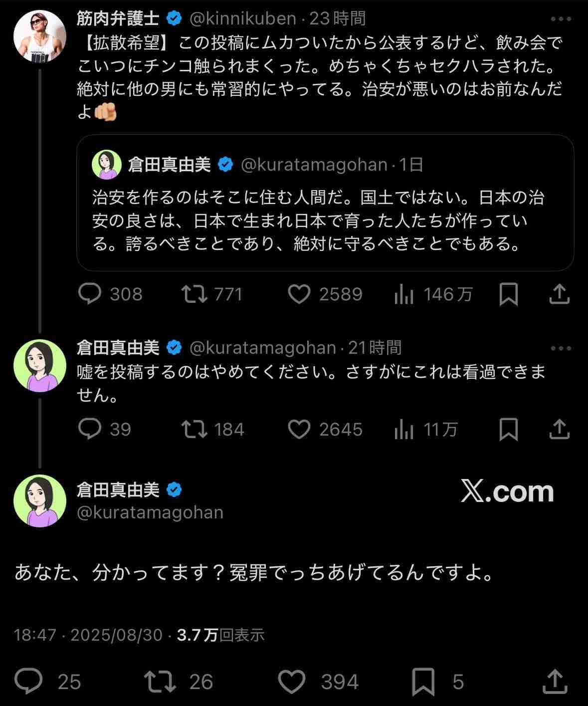Bookmark the main post with 5 bookmarks
The width and height of the screenshot is (588, 706).
coord(423,682)
